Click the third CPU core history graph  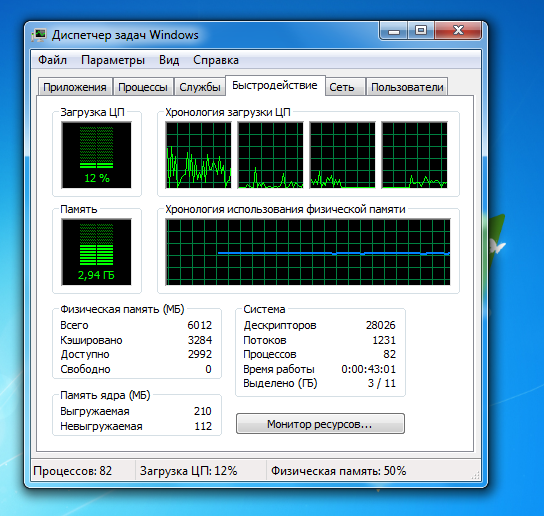[x=342, y=155]
